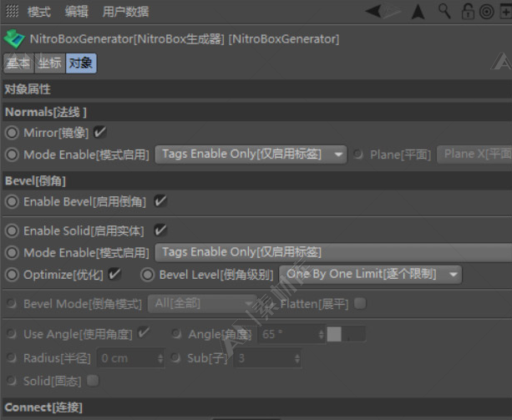Select the 对象 tab

81,63
